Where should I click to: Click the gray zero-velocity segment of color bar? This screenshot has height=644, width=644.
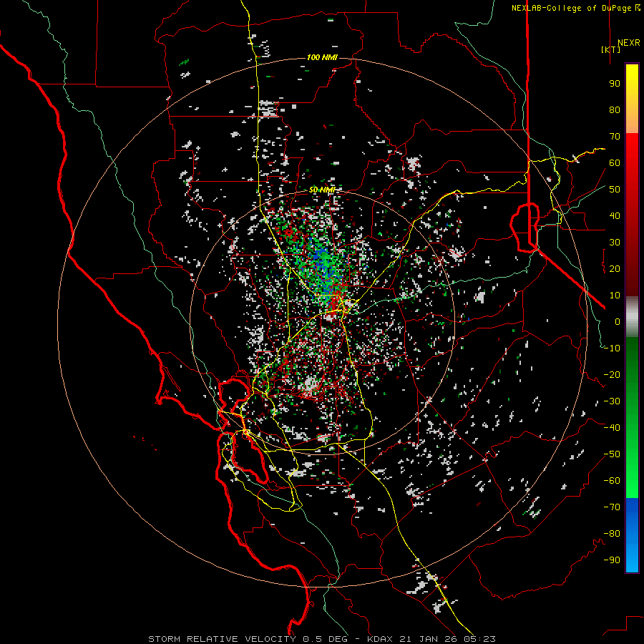[632, 317]
